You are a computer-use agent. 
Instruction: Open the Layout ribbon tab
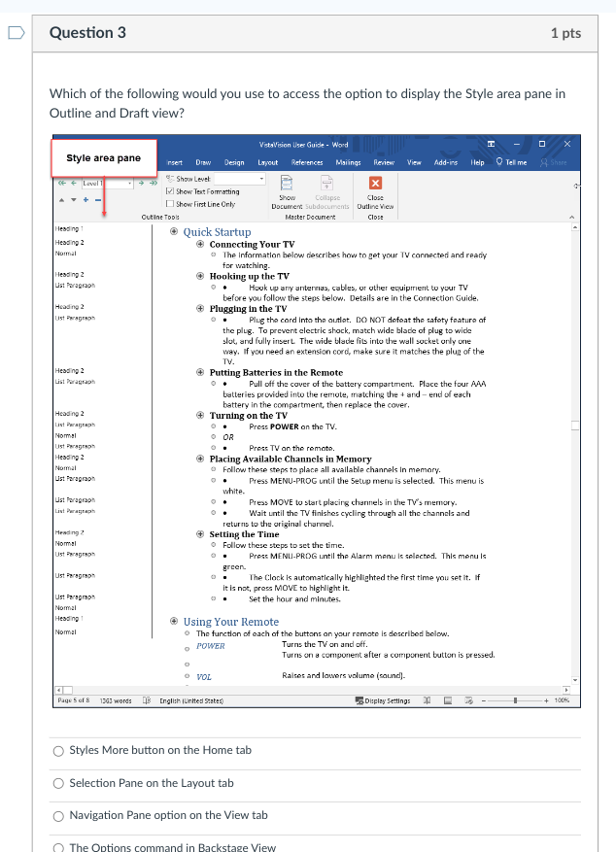(x=268, y=162)
